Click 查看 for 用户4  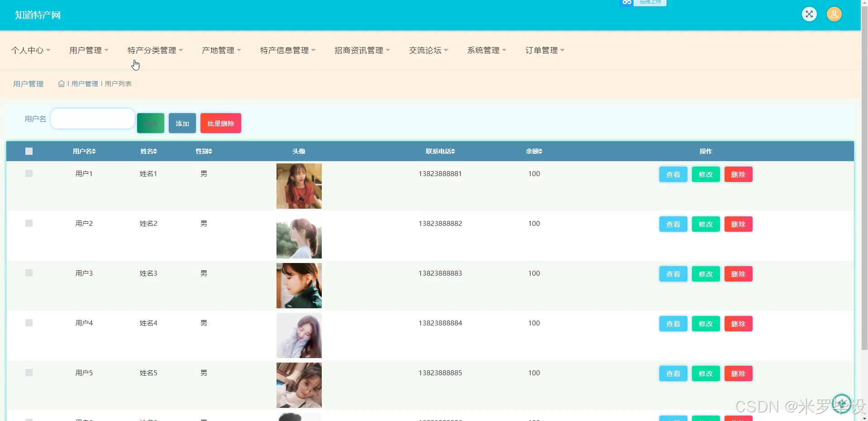click(673, 324)
